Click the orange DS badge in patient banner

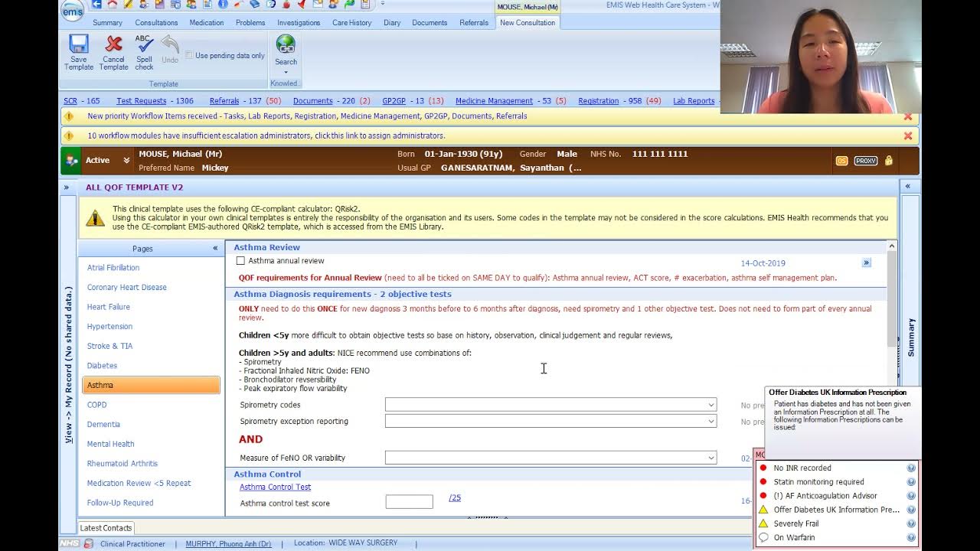842,161
